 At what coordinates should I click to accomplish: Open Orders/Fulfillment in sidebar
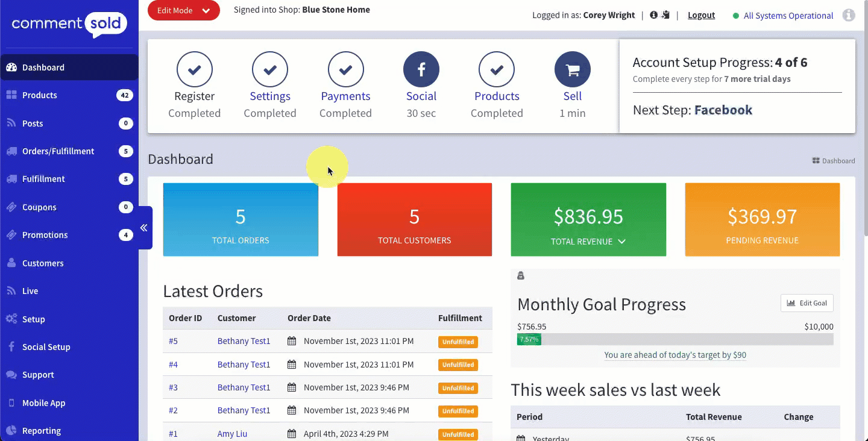[58, 151]
